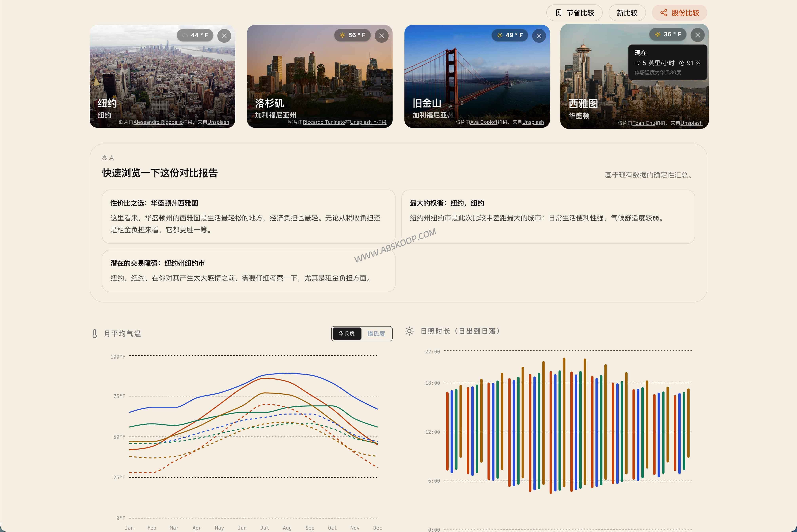797x532 pixels.
Task: Start a 新比较
Action: pos(627,13)
